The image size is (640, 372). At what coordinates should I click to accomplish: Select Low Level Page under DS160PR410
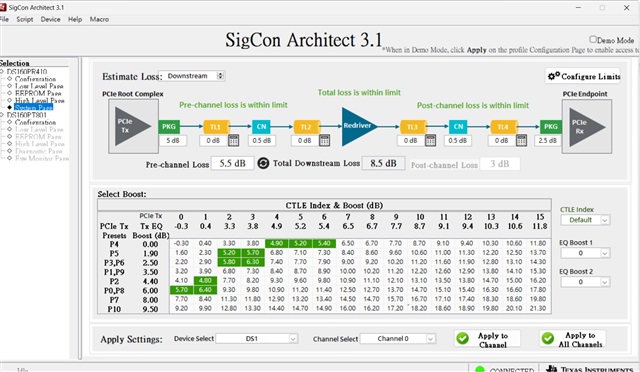(39, 86)
